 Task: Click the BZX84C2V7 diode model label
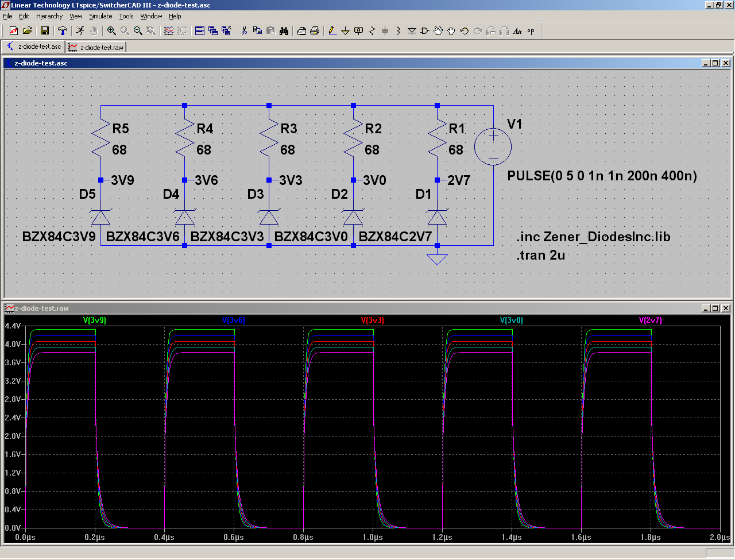395,237
